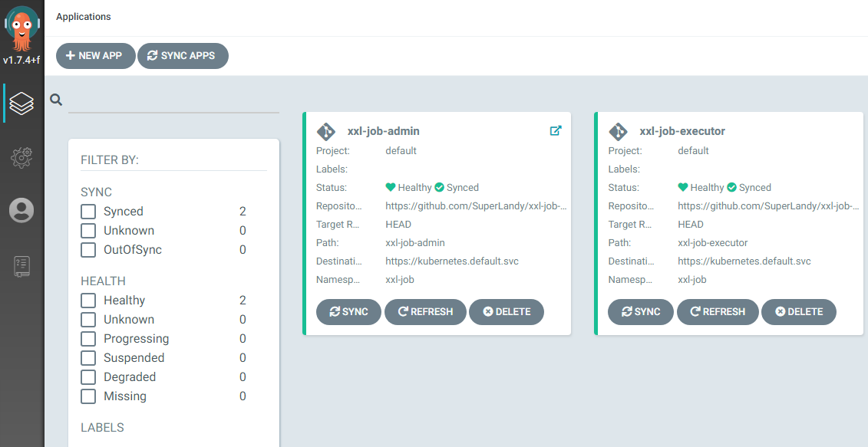Click the v1.7.4+f version label
The height and width of the screenshot is (447, 868).
pos(21,60)
